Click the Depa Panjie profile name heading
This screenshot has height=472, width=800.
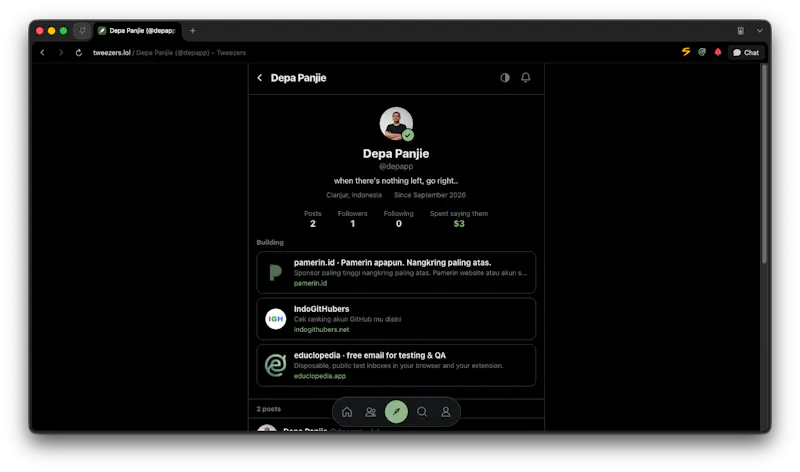click(396, 154)
